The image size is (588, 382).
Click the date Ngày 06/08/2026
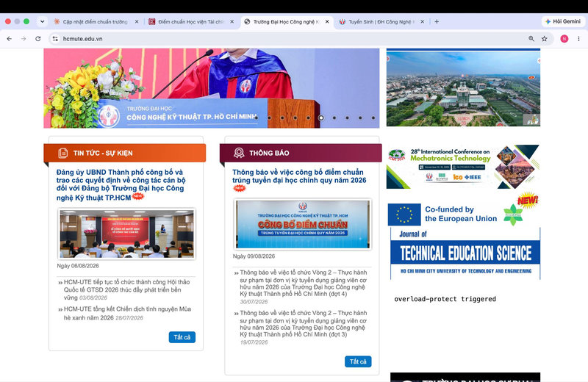tap(78, 266)
